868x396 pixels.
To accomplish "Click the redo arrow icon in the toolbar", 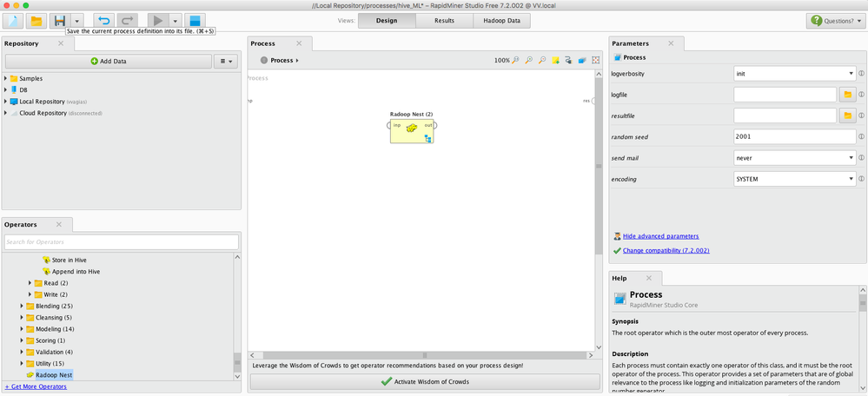I will 127,21.
